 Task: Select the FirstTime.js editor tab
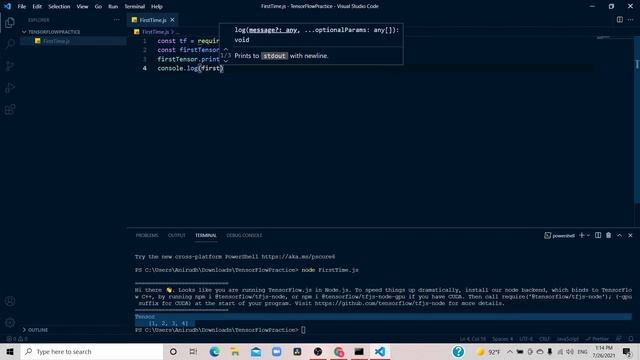coord(153,20)
